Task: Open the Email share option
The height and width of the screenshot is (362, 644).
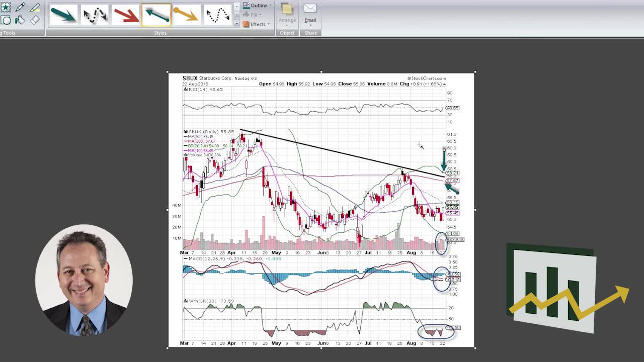Action: coord(310,14)
